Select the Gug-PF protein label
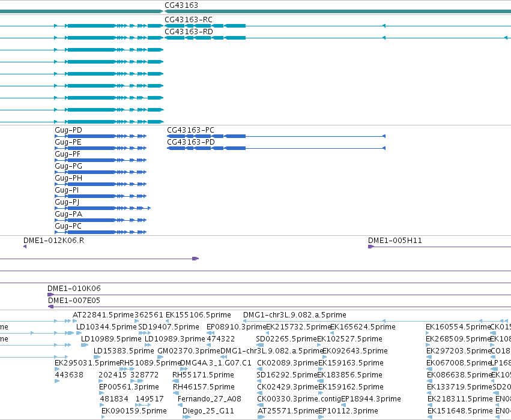The image size is (511, 420). pyautogui.click(x=67, y=154)
